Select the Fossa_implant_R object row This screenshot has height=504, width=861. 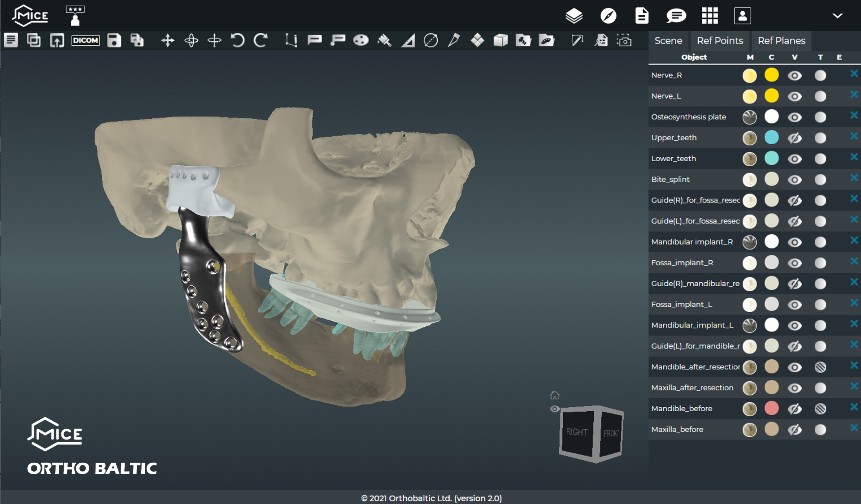pos(754,263)
